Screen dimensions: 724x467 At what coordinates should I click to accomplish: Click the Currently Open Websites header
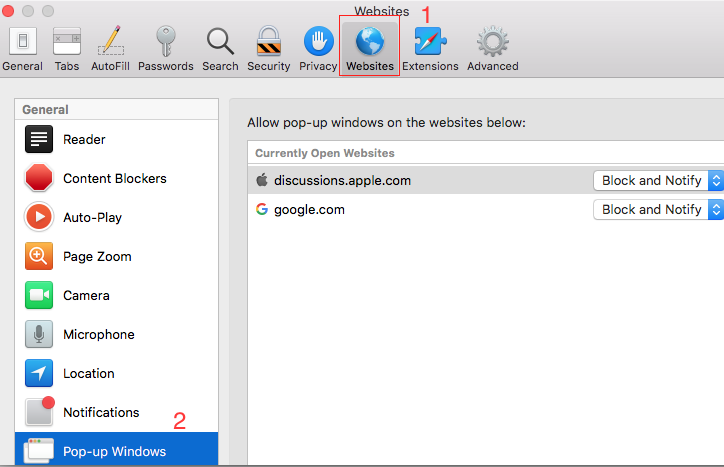click(325, 153)
